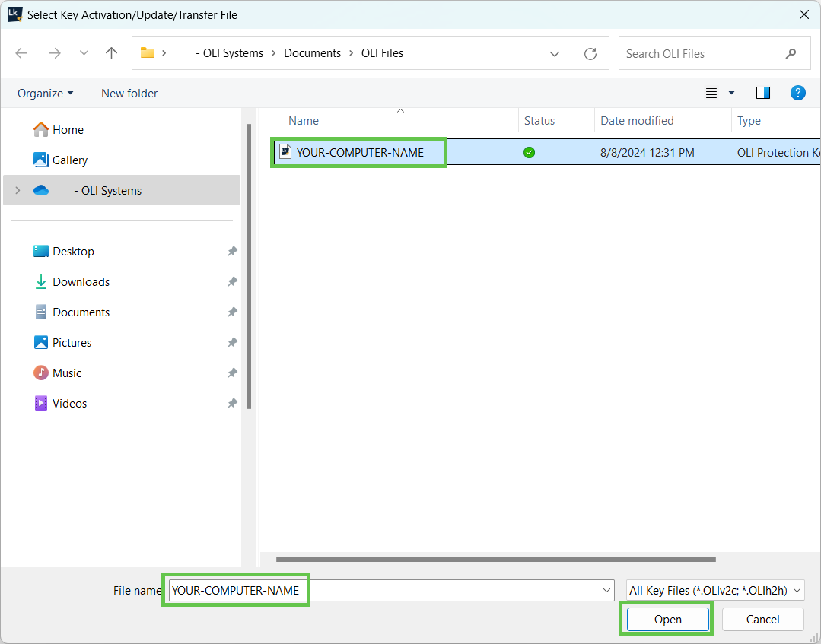Unpin Music using its pin icon

coord(232,373)
